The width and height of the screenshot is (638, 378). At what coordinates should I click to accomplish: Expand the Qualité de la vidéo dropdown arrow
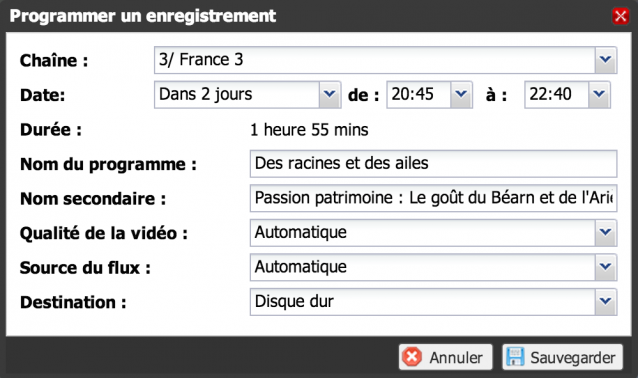[x=606, y=233]
